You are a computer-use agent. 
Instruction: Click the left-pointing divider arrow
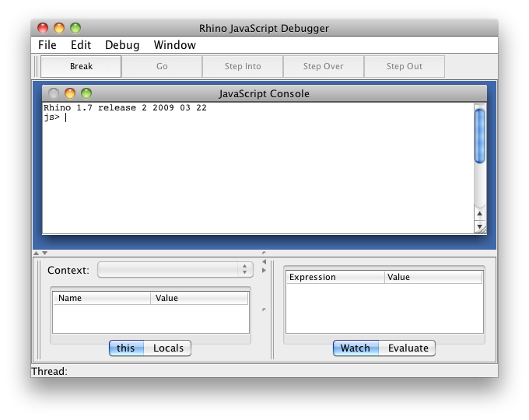tap(264, 262)
